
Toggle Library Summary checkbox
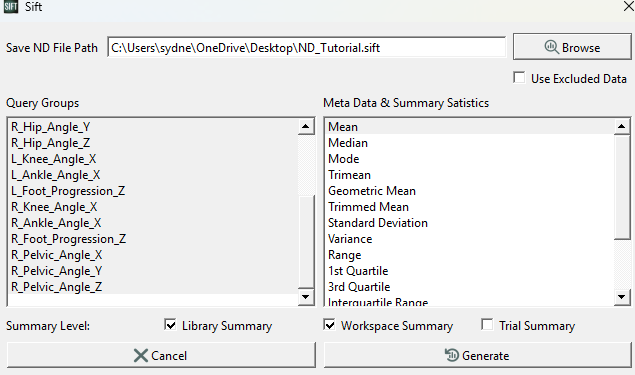click(x=170, y=325)
